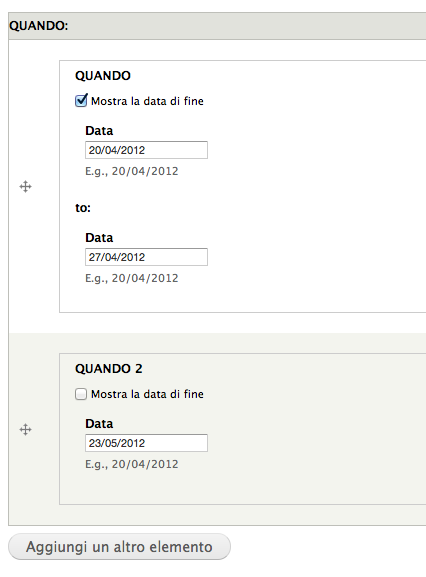This screenshot has height=577, width=426.
Task: Click the bold "QUANDO" fieldset heading
Action: pos(103,76)
